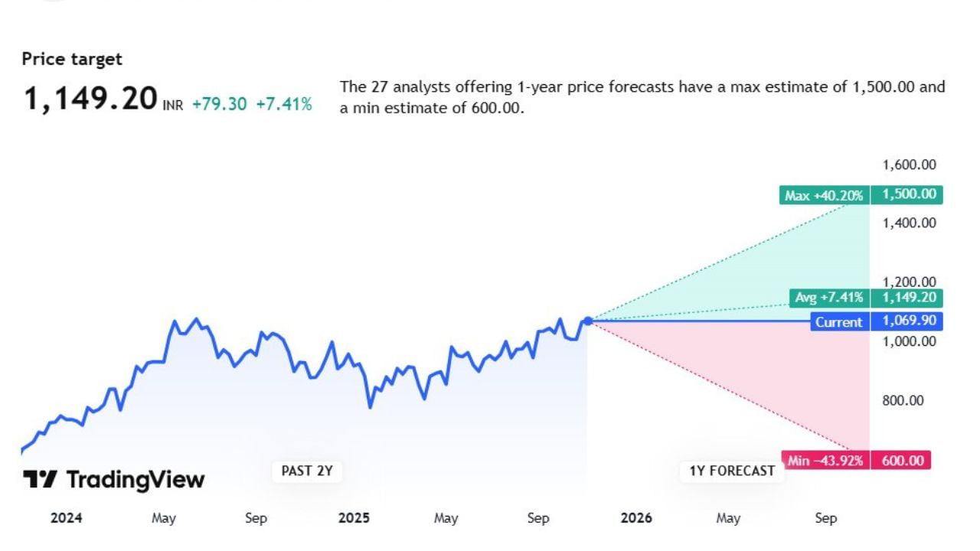Click the blue current price dot
This screenshot has width=980, height=551.
tap(588, 321)
